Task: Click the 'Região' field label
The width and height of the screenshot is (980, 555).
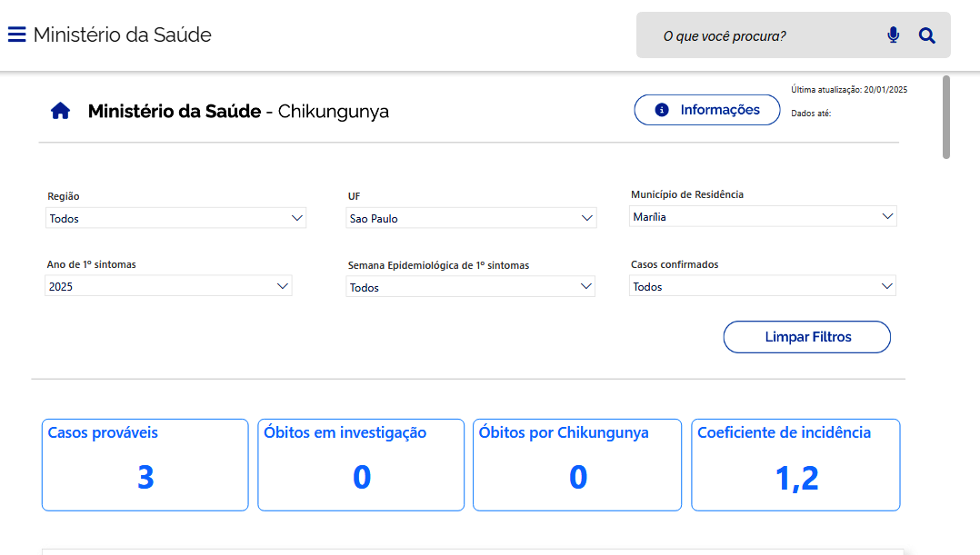Action: coord(63,196)
